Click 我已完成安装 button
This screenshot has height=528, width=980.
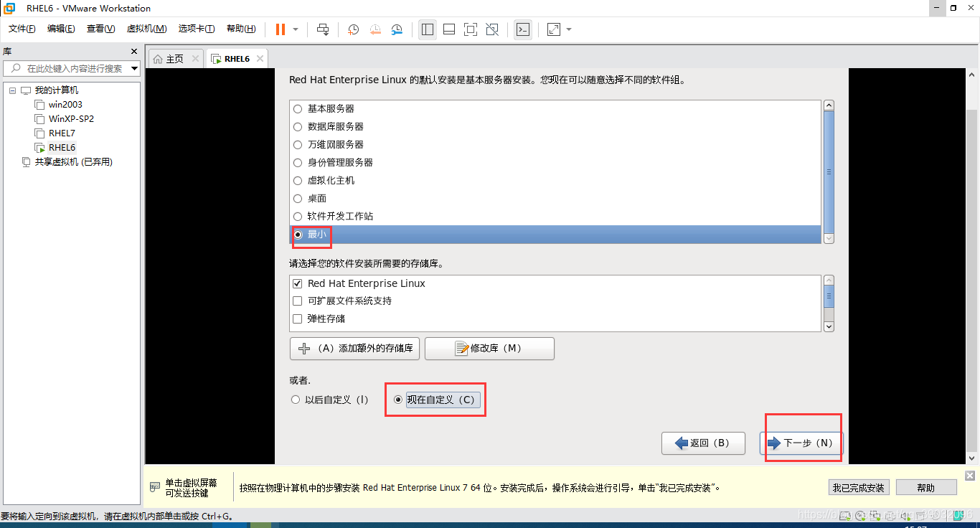point(858,488)
